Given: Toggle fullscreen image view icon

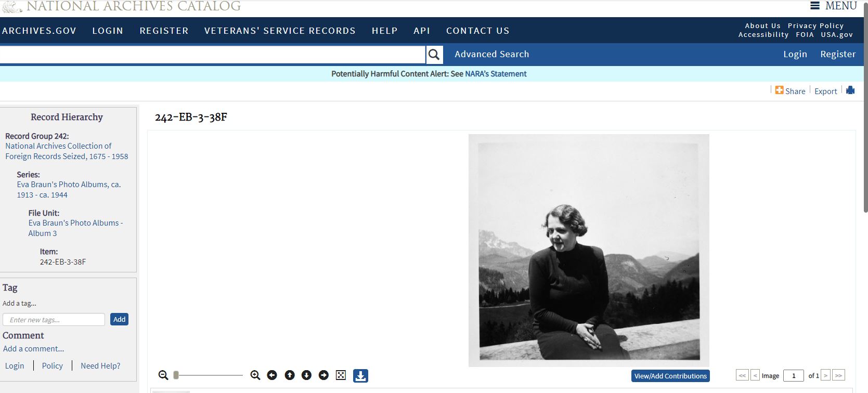Looking at the screenshot, I should (341, 375).
